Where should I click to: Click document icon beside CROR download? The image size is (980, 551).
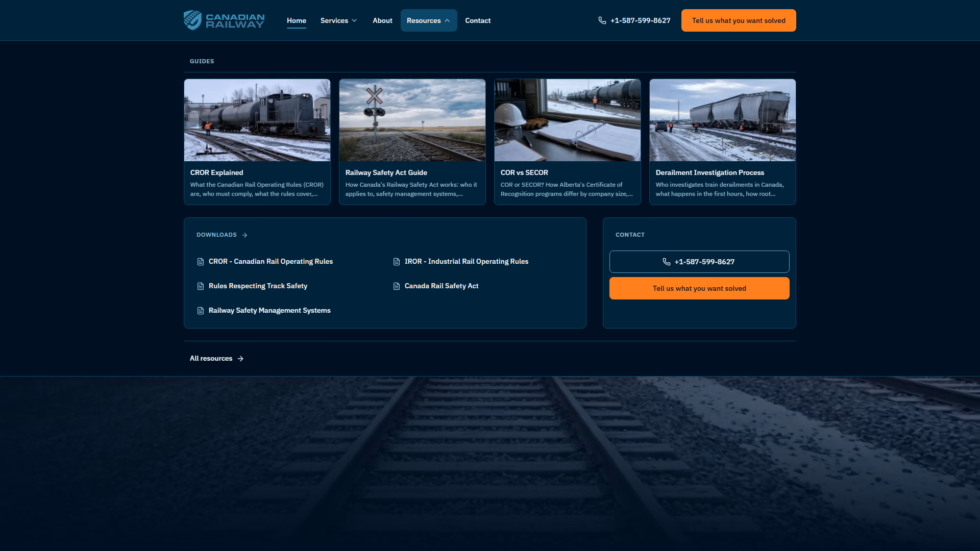coord(201,262)
